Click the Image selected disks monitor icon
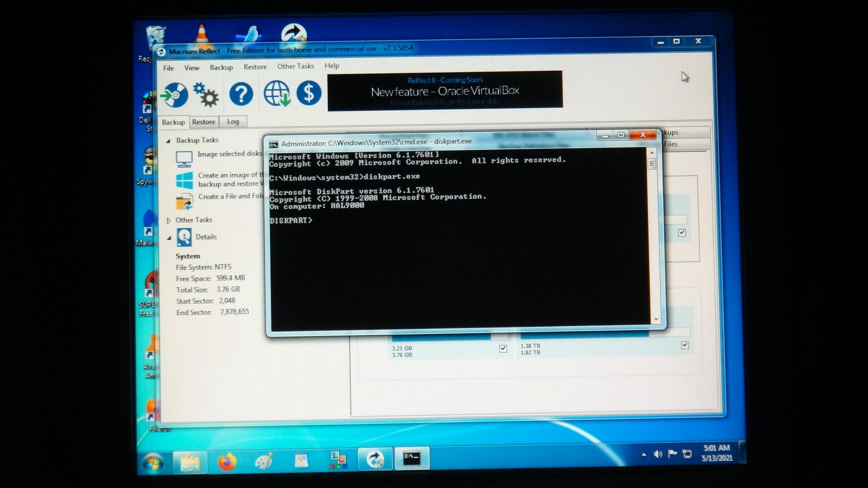The width and height of the screenshot is (868, 488). (x=184, y=159)
